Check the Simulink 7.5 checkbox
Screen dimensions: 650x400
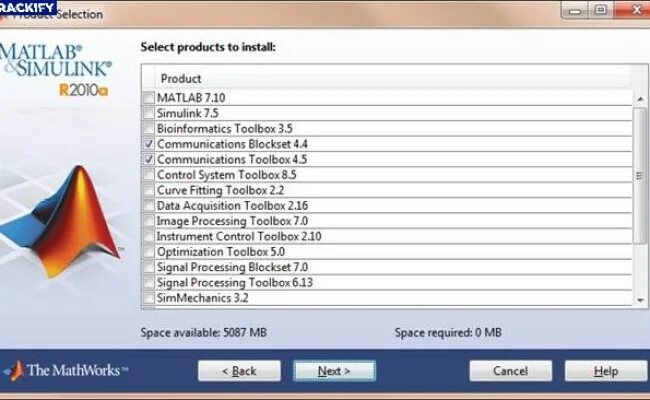[148, 113]
